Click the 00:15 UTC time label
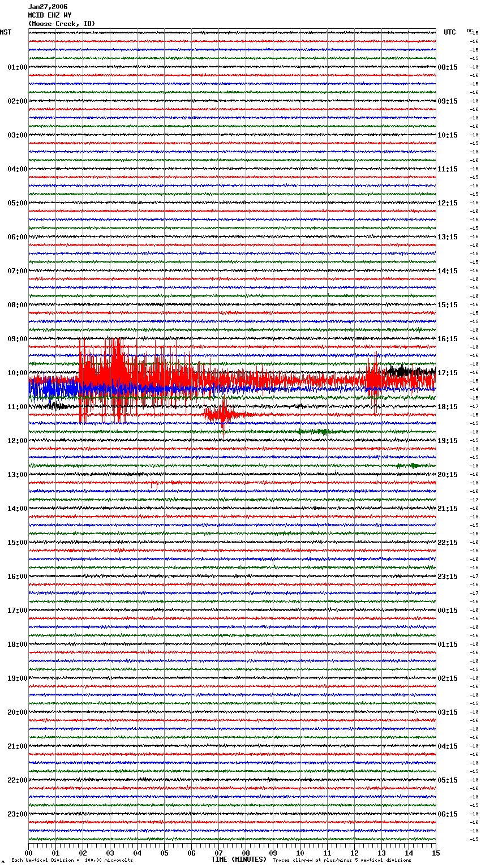 (448, 611)
